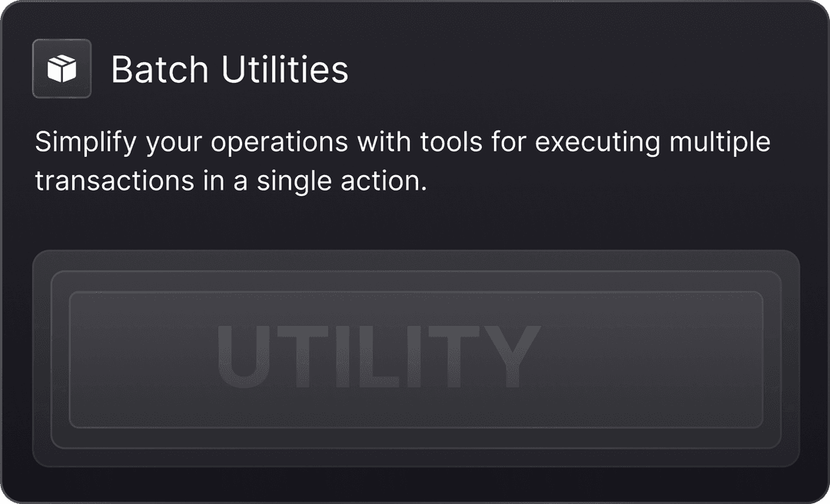The width and height of the screenshot is (830, 504).
Task: Click the outermost banner frame edge
Action: (x=415, y=252)
